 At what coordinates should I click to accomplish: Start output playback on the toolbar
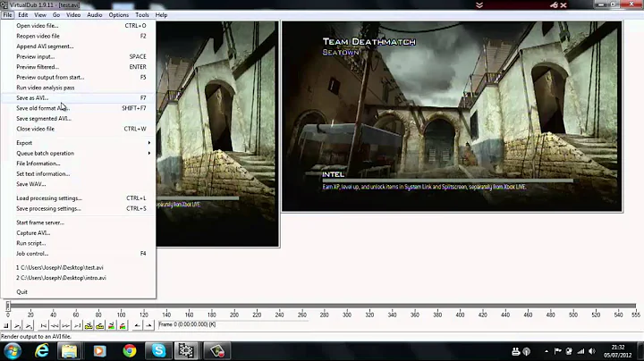pos(29,326)
